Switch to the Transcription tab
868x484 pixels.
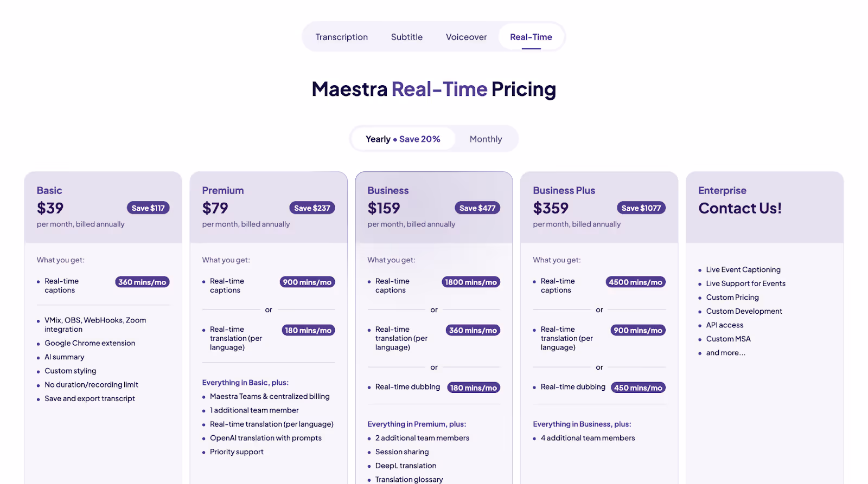(x=342, y=37)
